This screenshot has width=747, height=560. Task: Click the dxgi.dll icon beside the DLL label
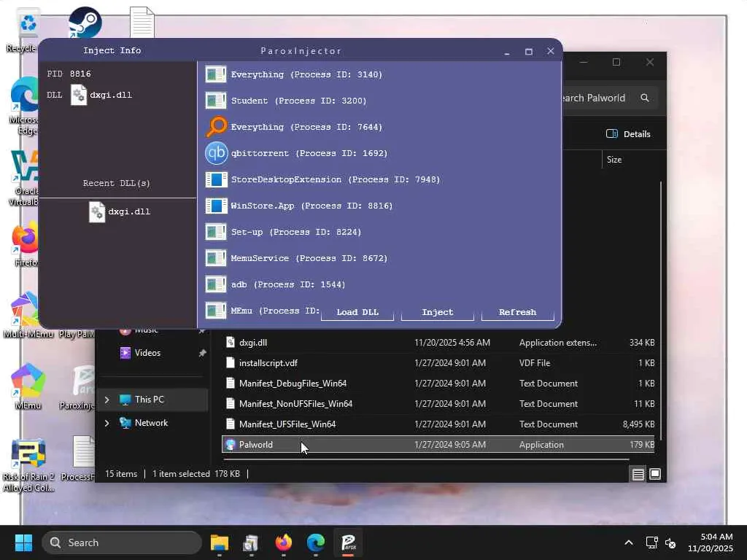click(x=79, y=95)
